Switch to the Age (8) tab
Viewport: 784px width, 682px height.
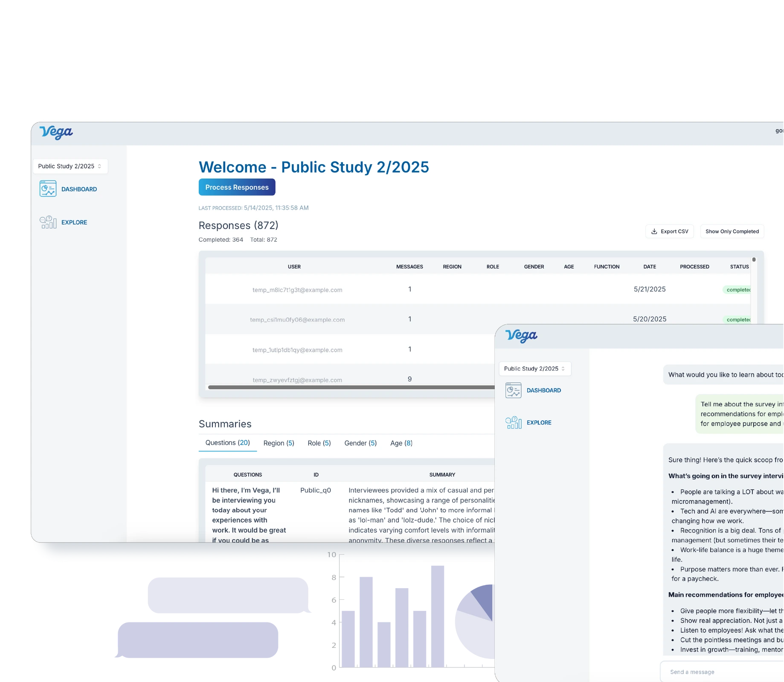point(401,443)
